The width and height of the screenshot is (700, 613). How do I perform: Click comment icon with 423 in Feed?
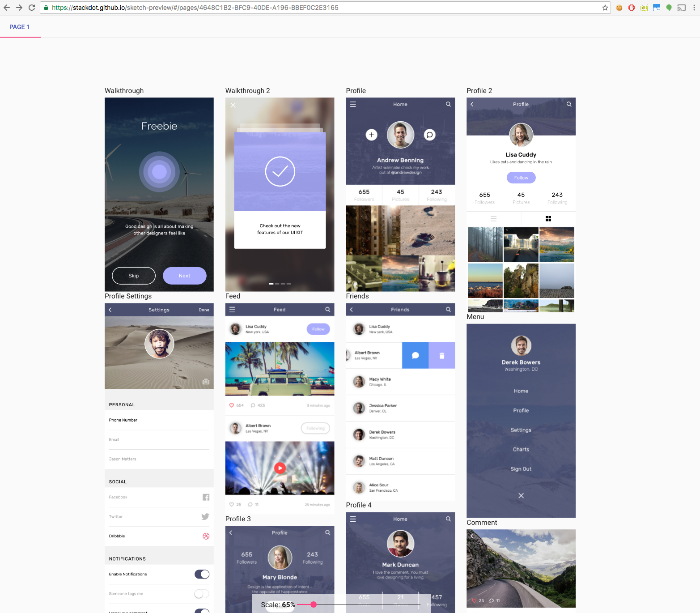tap(253, 405)
